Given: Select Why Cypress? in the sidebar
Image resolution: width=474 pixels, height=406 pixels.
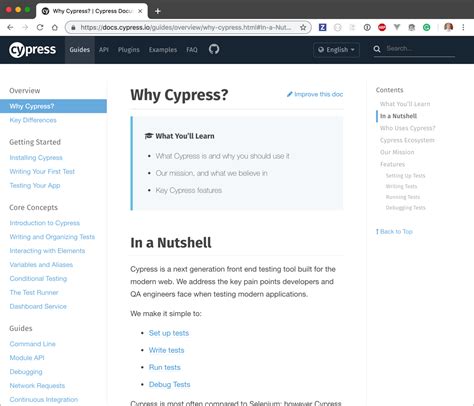Looking at the screenshot, I should coord(53,106).
